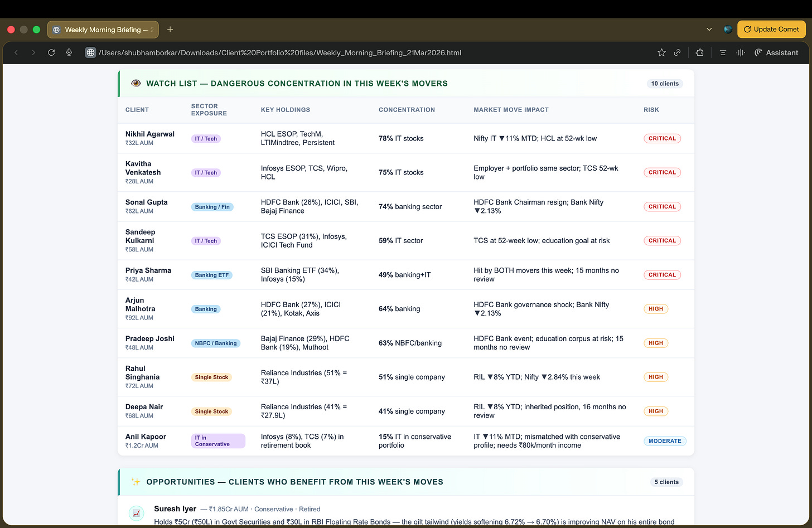Click Banking / Fin tag for Sonal Gupta
The height and width of the screenshot is (528, 812).
point(212,207)
